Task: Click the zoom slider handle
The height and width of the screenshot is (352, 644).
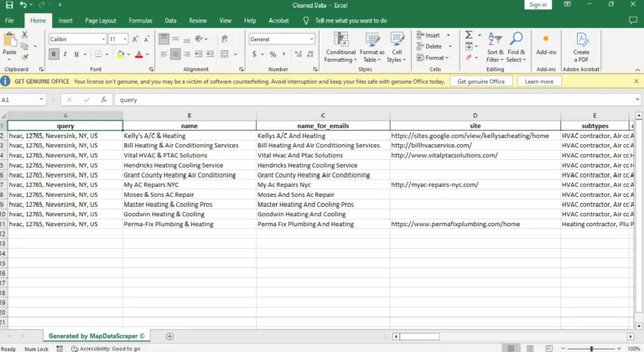Action: [591, 349]
